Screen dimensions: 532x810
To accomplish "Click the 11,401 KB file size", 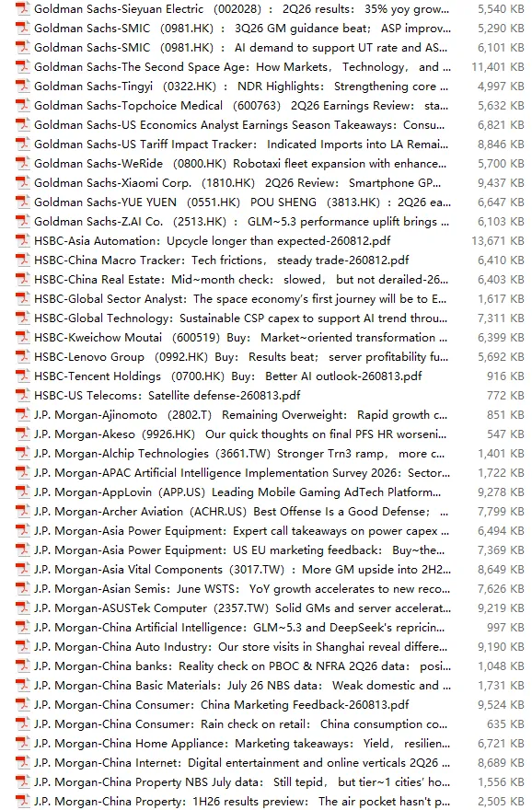I will [x=498, y=67].
